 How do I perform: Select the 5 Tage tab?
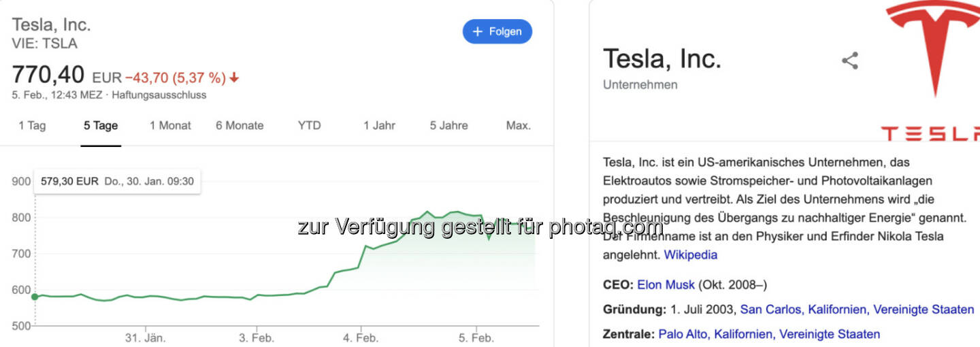101,125
